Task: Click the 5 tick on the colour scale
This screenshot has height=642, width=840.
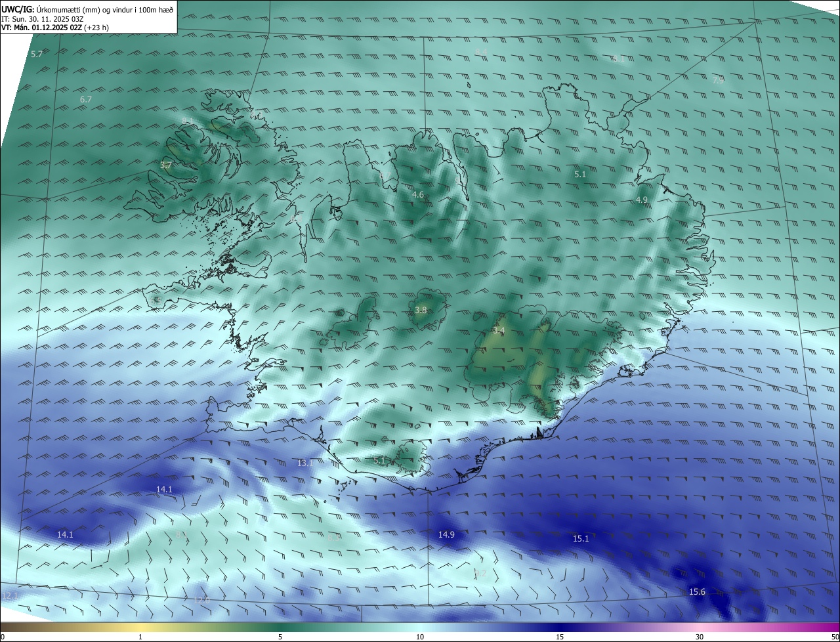Action: click(280, 637)
